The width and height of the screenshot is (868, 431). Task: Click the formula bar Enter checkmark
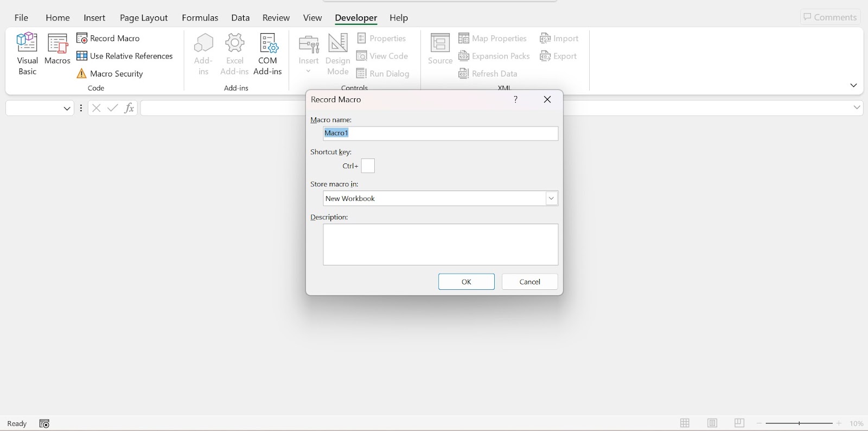[113, 108]
